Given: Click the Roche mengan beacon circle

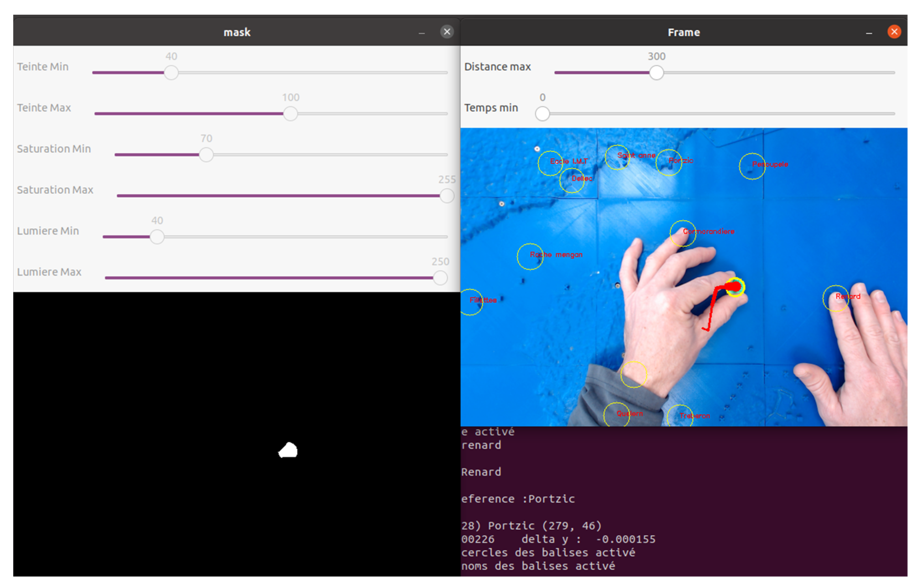Looking at the screenshot, I should click(x=530, y=257).
